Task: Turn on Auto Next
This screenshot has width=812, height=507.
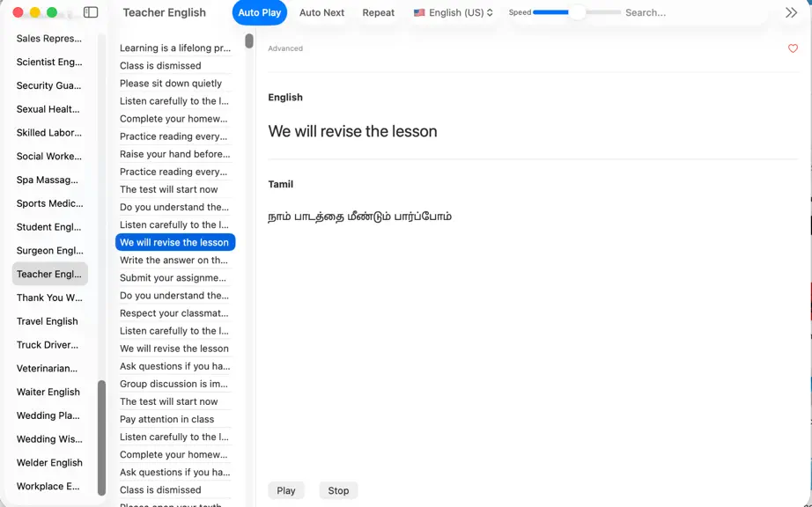Action: 321,12
